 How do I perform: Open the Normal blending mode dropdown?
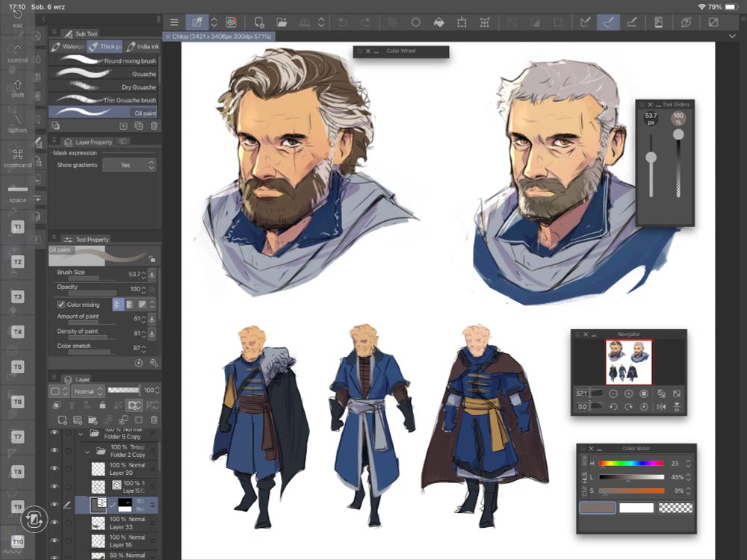click(x=88, y=391)
